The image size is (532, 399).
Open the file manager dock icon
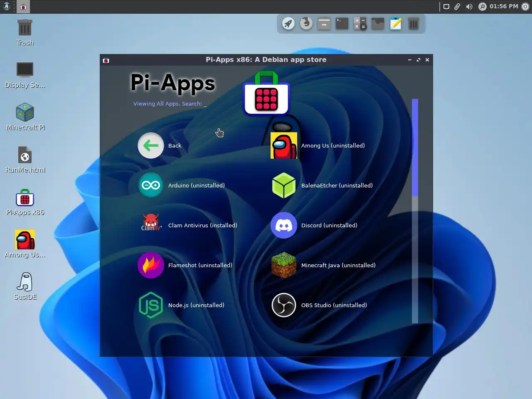tap(324, 23)
